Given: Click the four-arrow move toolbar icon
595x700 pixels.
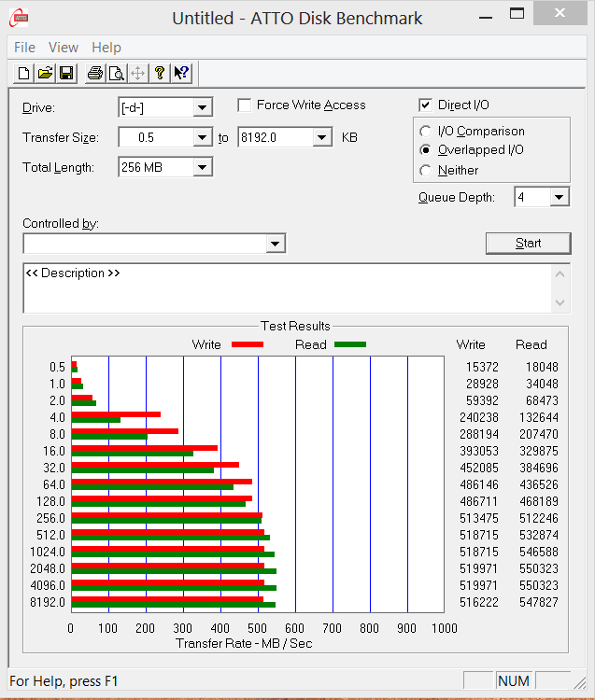Looking at the screenshot, I should pyautogui.click(x=137, y=73).
